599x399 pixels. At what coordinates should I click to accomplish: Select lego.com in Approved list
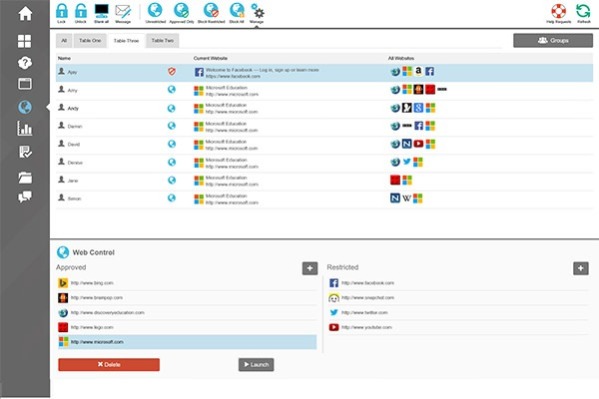pyautogui.click(x=186, y=327)
